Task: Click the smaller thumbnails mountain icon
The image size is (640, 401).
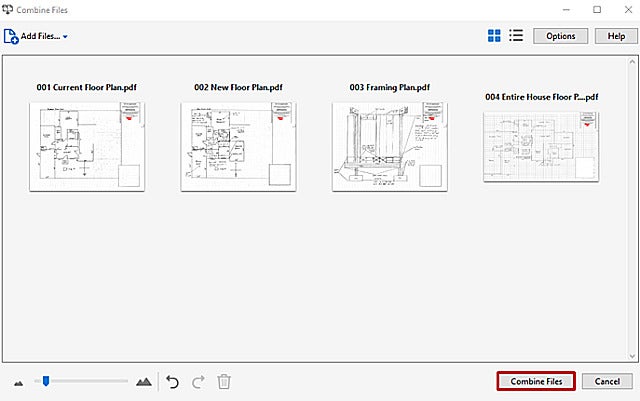Action: [18, 383]
